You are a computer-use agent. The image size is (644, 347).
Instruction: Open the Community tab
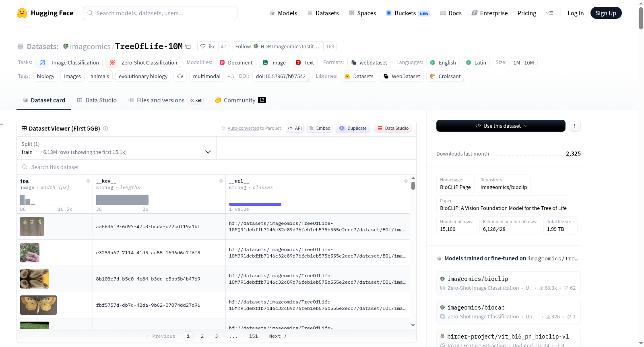click(240, 100)
